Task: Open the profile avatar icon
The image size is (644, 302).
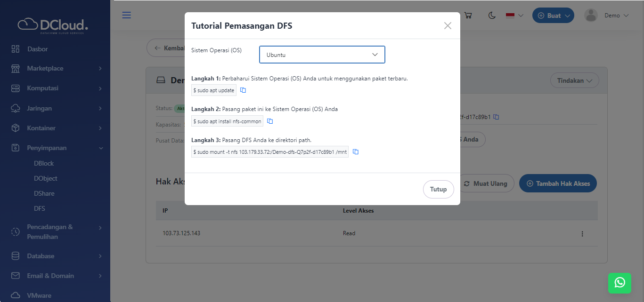Action: click(590, 15)
